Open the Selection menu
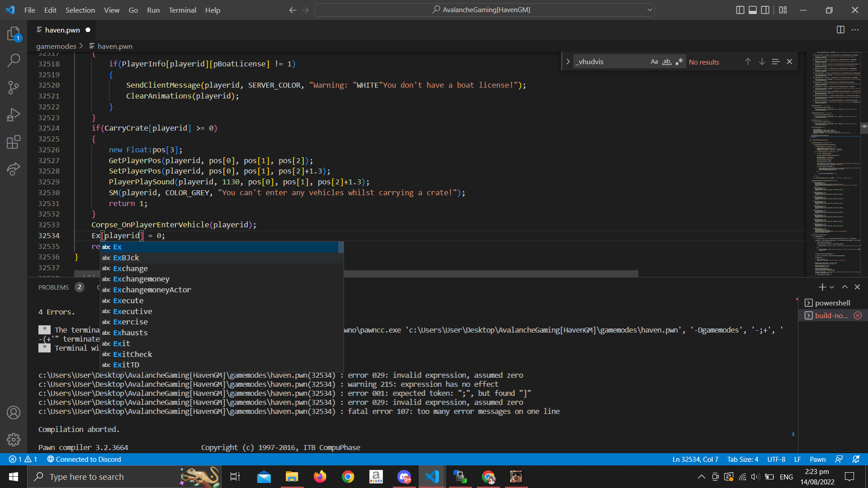The width and height of the screenshot is (868, 488). click(x=80, y=10)
